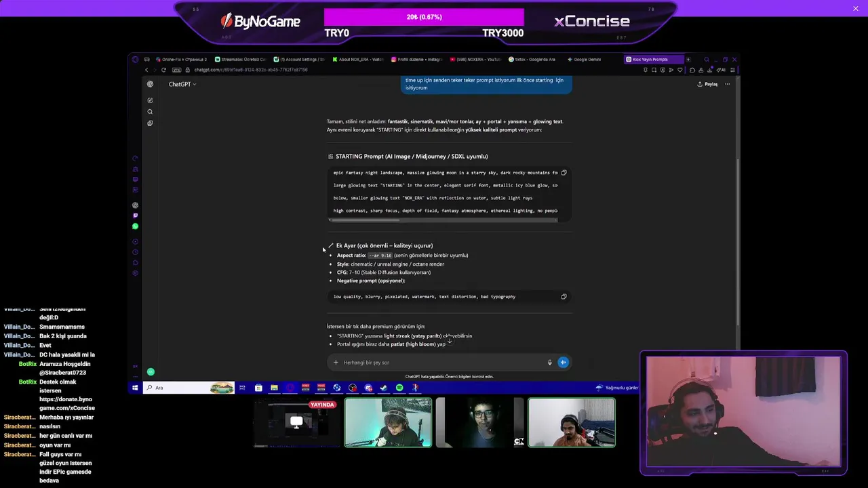This screenshot has height=488, width=868.
Task: Click the browser address bar URL
Action: point(251,70)
